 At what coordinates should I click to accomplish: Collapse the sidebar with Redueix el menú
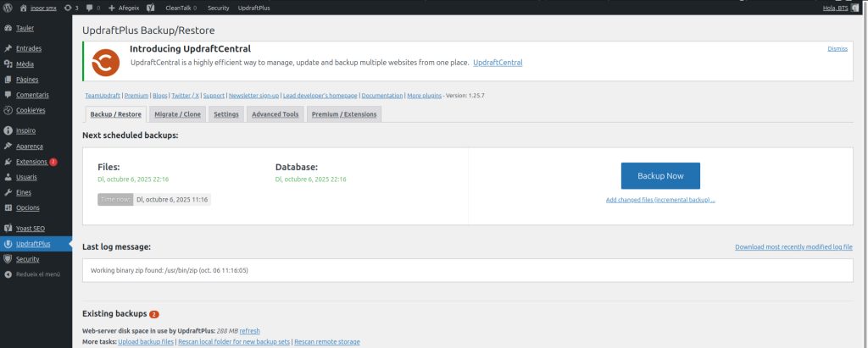pyautogui.click(x=37, y=274)
